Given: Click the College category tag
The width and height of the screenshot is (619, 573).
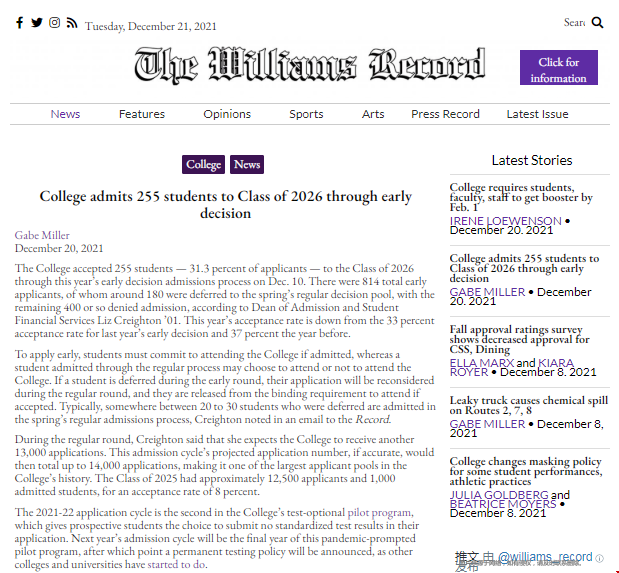Looking at the screenshot, I should [203, 164].
